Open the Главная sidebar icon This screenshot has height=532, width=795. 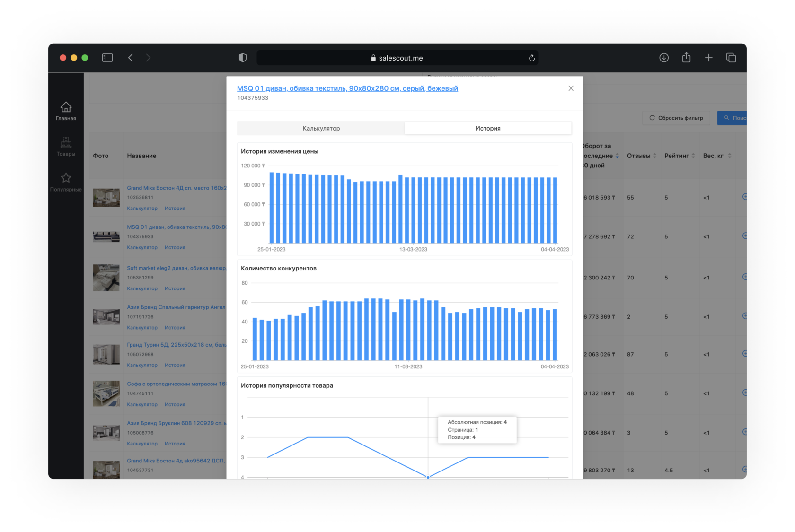[66, 111]
